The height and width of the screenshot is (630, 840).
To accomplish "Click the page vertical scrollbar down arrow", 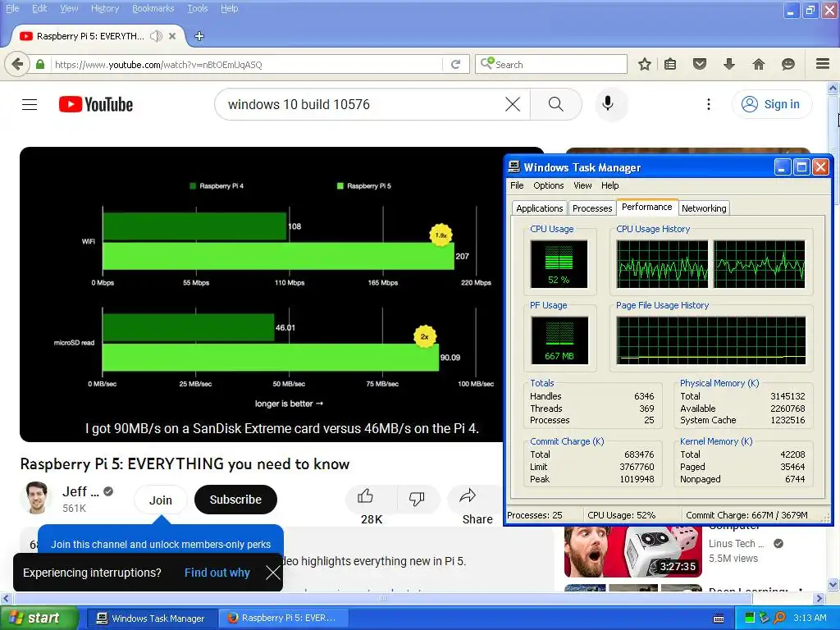I will click(x=833, y=584).
